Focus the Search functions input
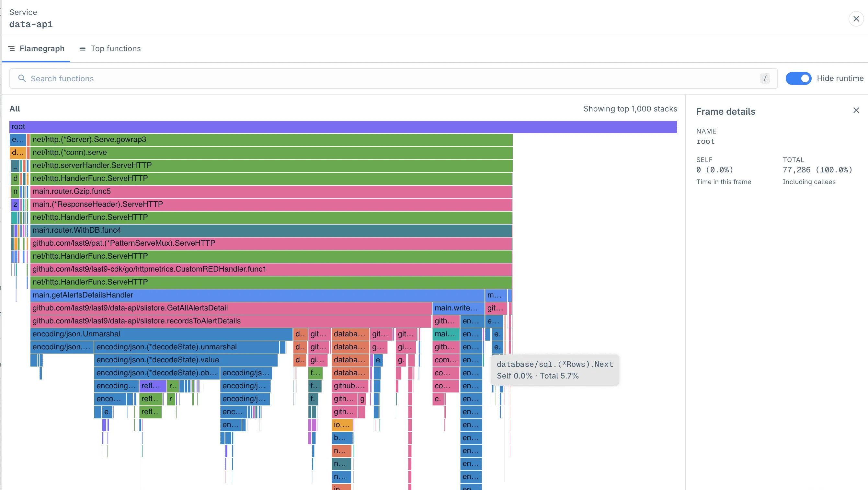868x490 pixels. [x=393, y=78]
